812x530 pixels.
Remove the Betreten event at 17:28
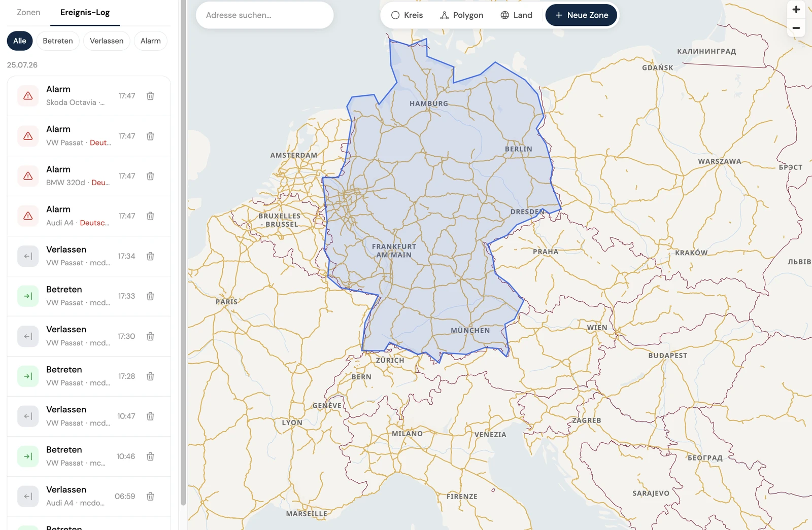pyautogui.click(x=150, y=376)
